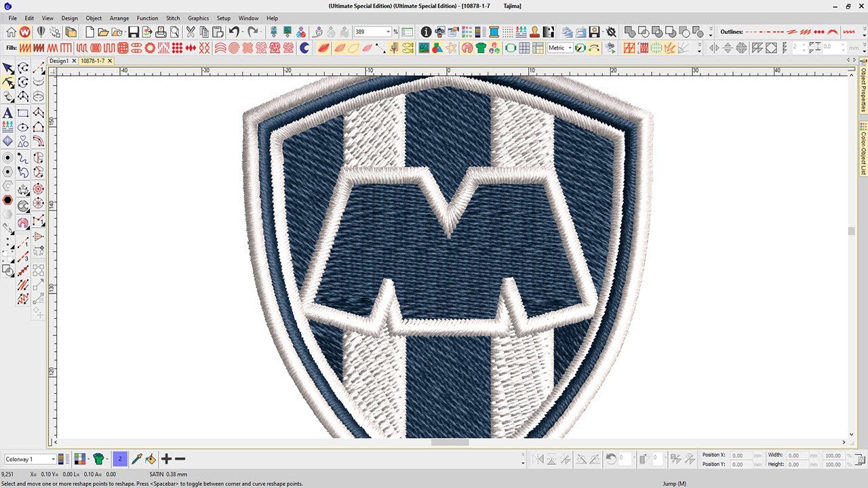Switch to the 10878-1-7 design tab
The height and width of the screenshot is (488, 868).
tap(96, 61)
